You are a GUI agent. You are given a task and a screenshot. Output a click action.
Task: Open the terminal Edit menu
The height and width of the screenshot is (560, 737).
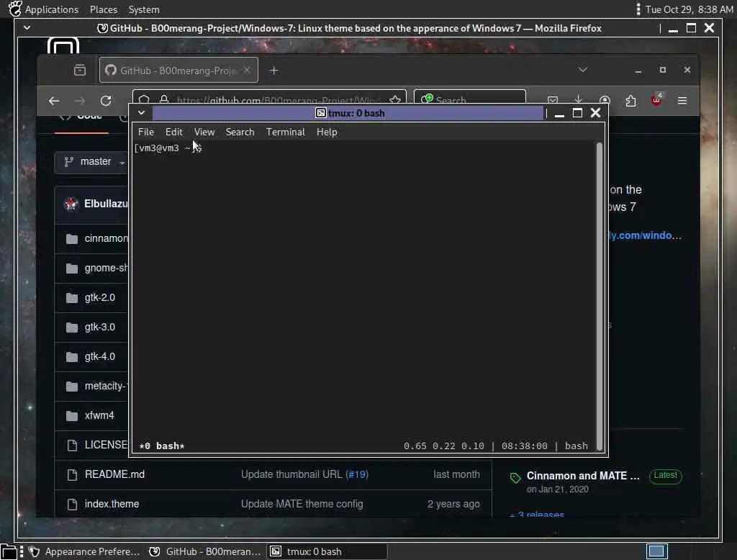point(174,132)
